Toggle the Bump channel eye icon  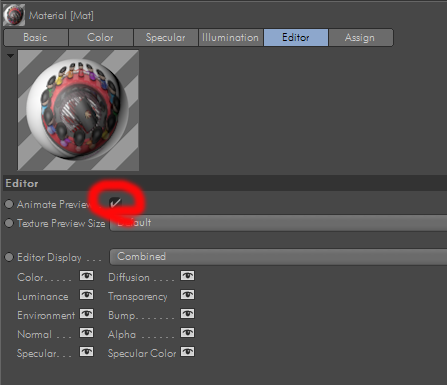[x=187, y=314]
